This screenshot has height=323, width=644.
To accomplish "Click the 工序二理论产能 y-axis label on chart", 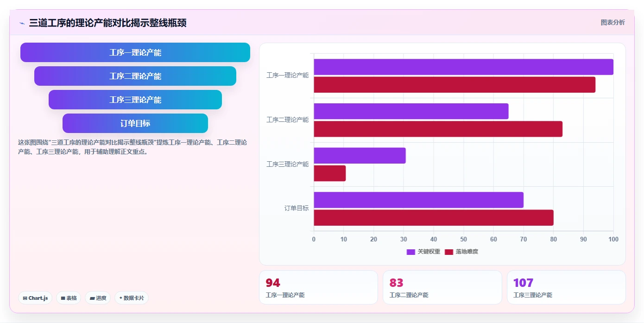I will 287,120.
